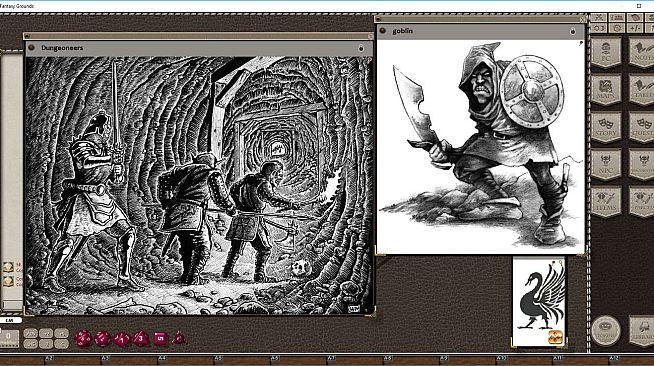Open the NPC sidebar button
The width and height of the screenshot is (654, 366).
tap(606, 164)
